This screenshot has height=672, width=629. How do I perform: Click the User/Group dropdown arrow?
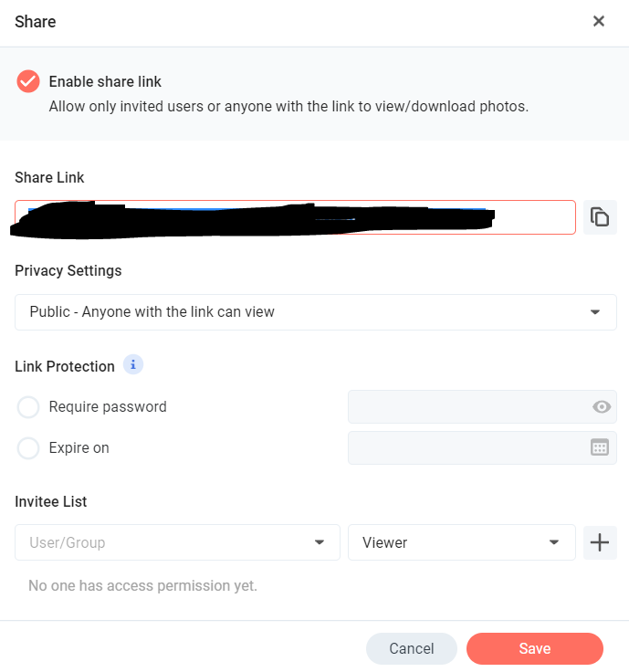(x=320, y=542)
